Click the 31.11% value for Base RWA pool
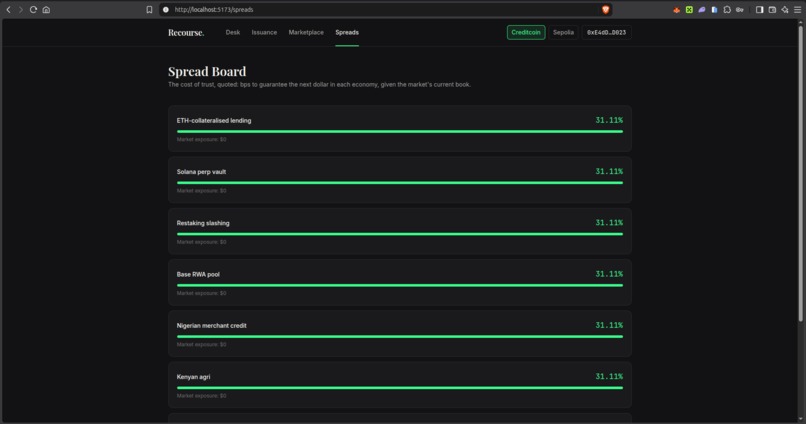806x424 pixels. [x=609, y=274]
